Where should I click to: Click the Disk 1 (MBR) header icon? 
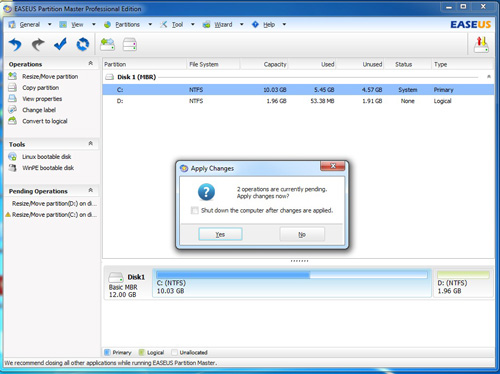tap(109, 77)
